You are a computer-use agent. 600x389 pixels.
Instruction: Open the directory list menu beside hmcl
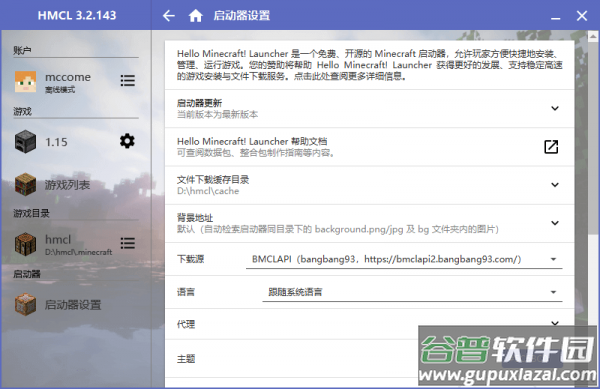[127, 243]
